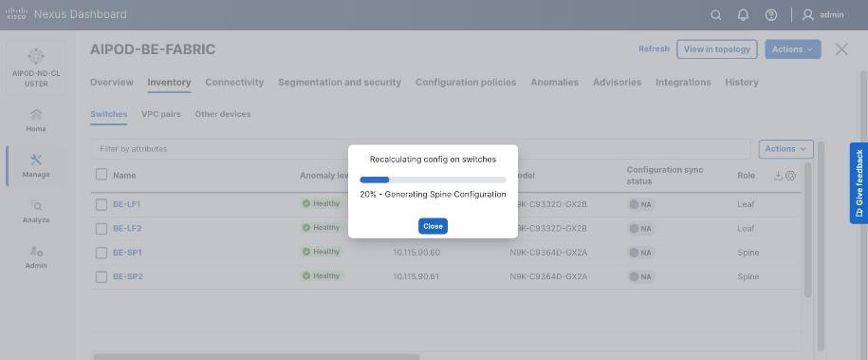Viewport: 868px width, 360px height.
Task: Click the Cisco logo in header
Action: pyautogui.click(x=17, y=14)
